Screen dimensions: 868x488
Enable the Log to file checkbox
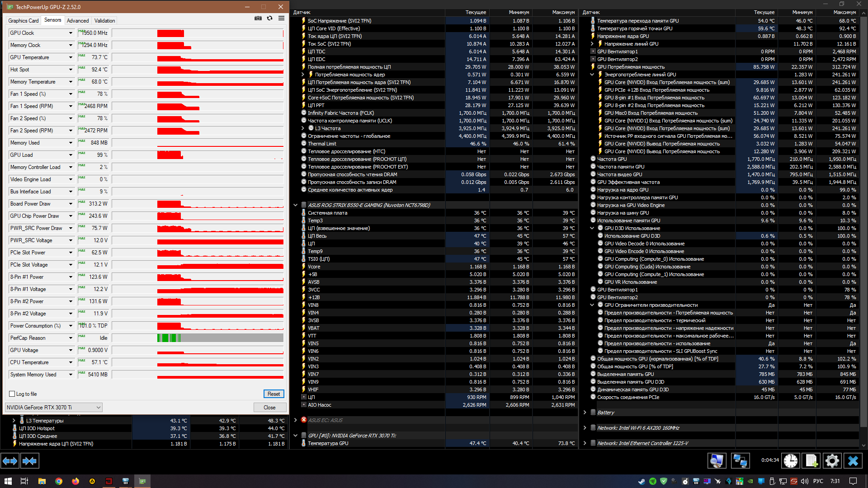coord(12,394)
